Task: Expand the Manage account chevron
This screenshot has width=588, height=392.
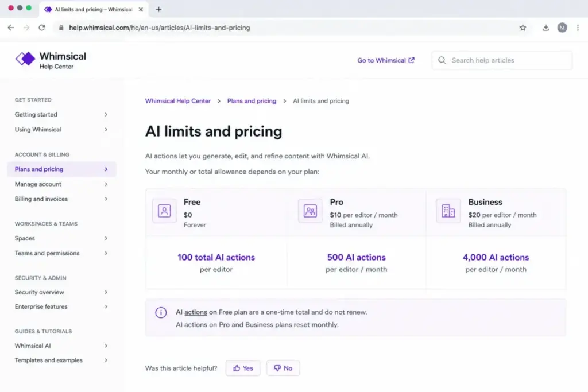Action: coord(106,184)
